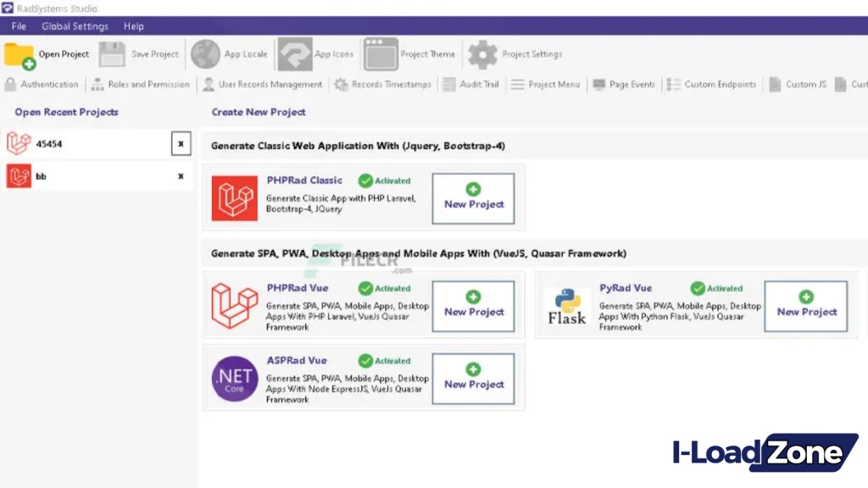Screen dimensions: 868x488
Task: Open Project Theme window icon
Action: (x=381, y=54)
